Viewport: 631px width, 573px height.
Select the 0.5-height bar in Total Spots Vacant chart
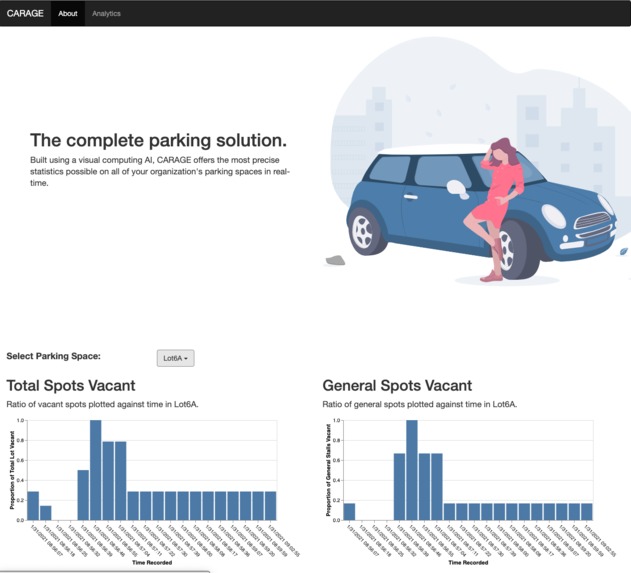(83, 495)
